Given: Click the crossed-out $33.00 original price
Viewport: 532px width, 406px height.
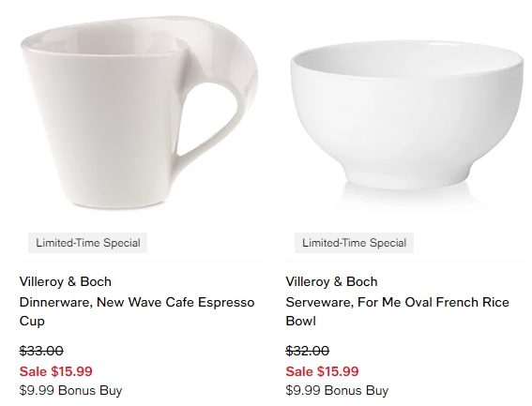Looking at the screenshot, I should point(41,351).
